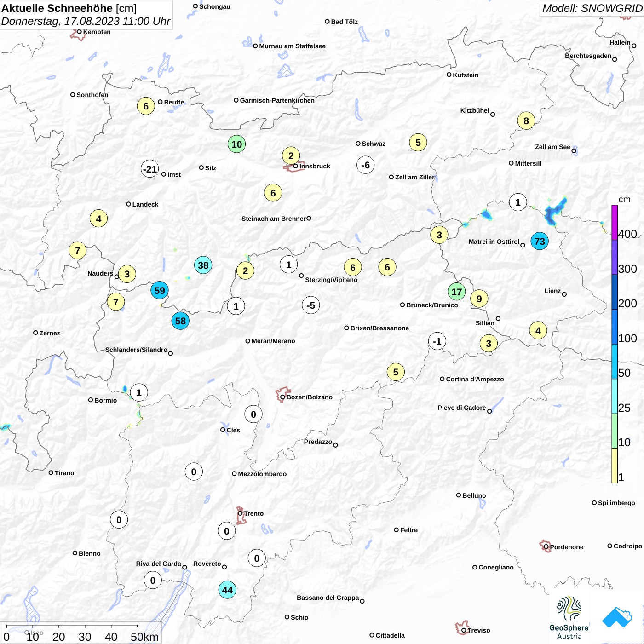Screen dimensions: 644x644
Task: Click the Zell am See label
Action: click(x=552, y=147)
